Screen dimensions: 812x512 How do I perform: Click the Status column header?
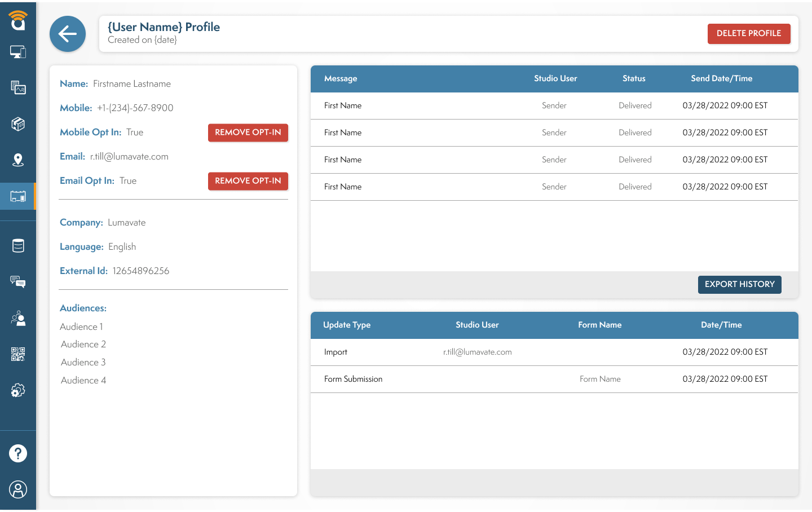(x=634, y=78)
